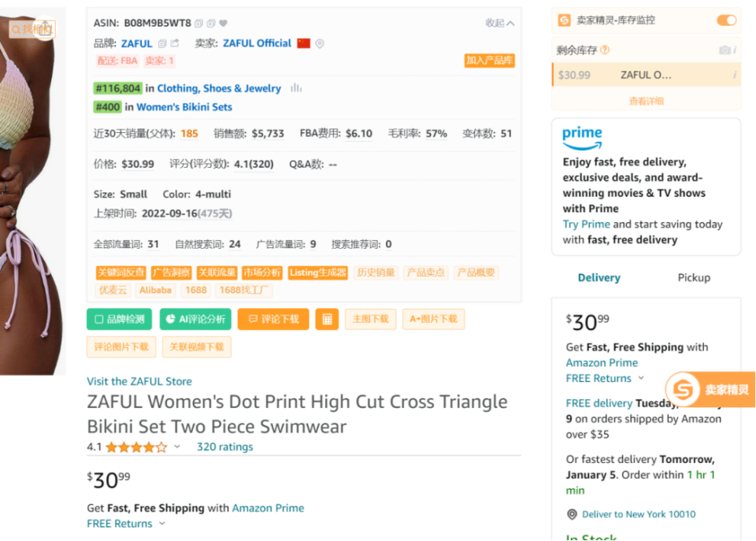Open ZAFUL brand share arrow icon
Screen dimensions: 756x541
(175, 43)
